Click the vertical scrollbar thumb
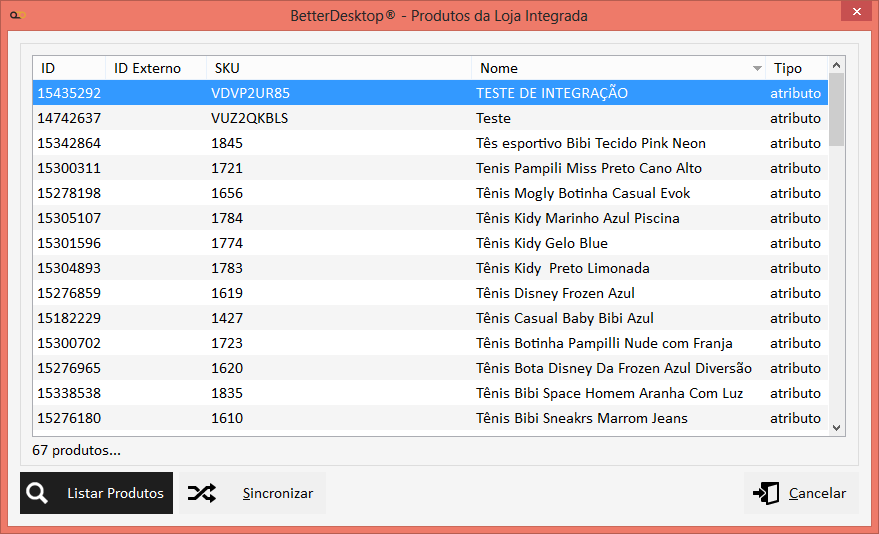The height and width of the screenshot is (534, 879). (x=837, y=110)
